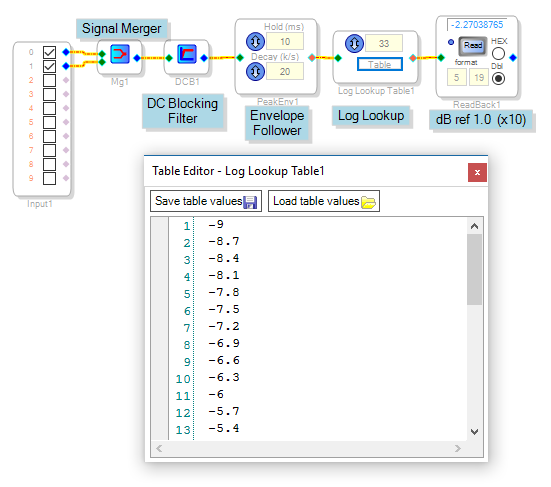The height and width of the screenshot is (487, 551).
Task: Click the horizontal scrollbar left arrow
Action: pos(159,448)
